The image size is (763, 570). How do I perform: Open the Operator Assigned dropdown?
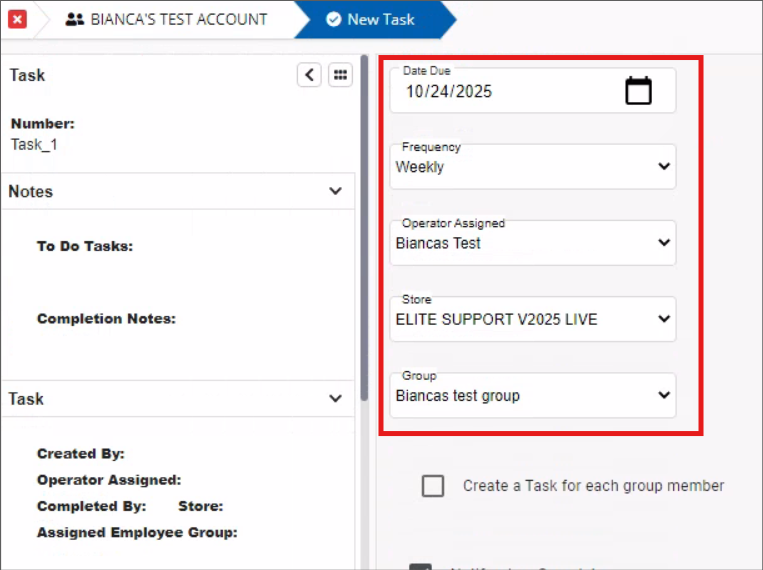[x=532, y=243]
